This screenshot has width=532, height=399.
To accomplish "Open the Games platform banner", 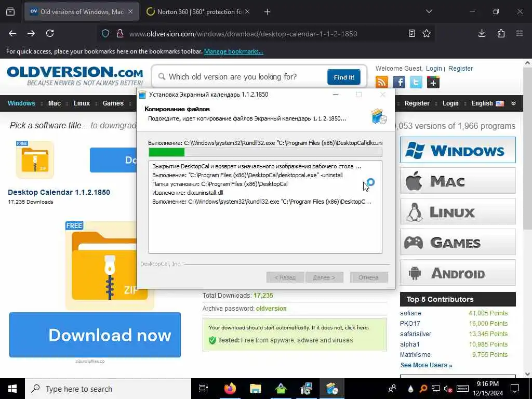I will pyautogui.click(x=458, y=242).
